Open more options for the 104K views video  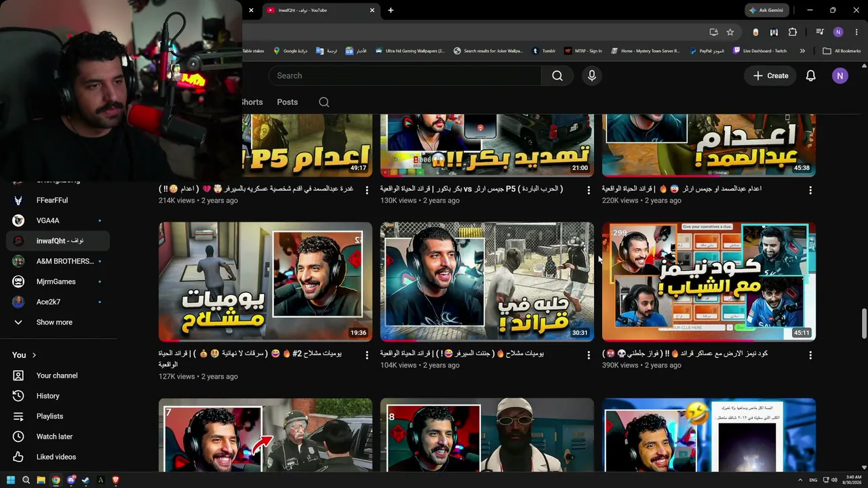[589, 355]
